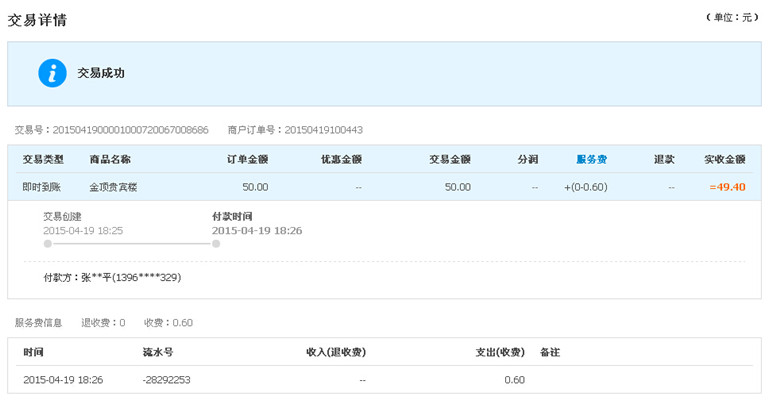Click the 交易类型 column header
This screenshot has height=411, width=772.
[x=43, y=159]
